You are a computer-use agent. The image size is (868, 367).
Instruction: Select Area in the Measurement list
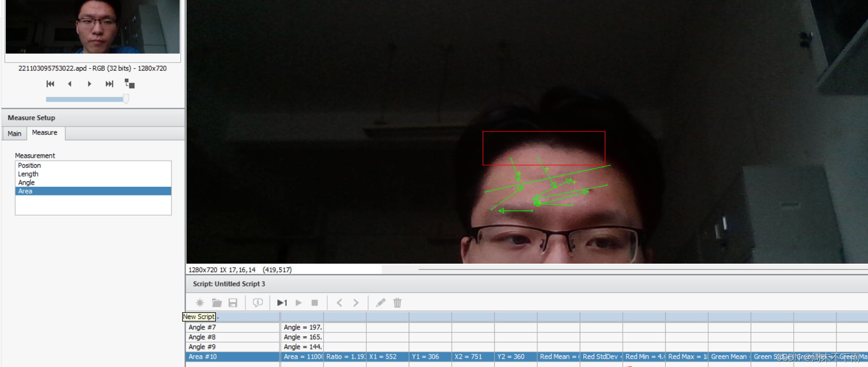click(x=93, y=191)
